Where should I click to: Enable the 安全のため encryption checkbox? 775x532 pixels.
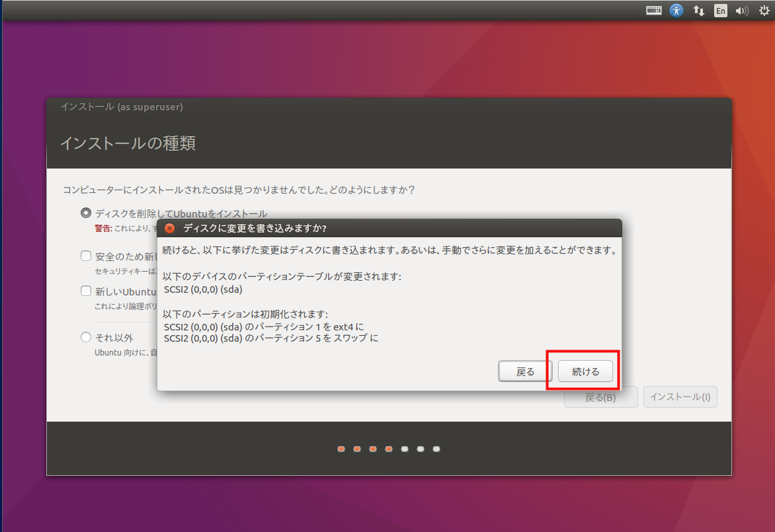coord(85,256)
